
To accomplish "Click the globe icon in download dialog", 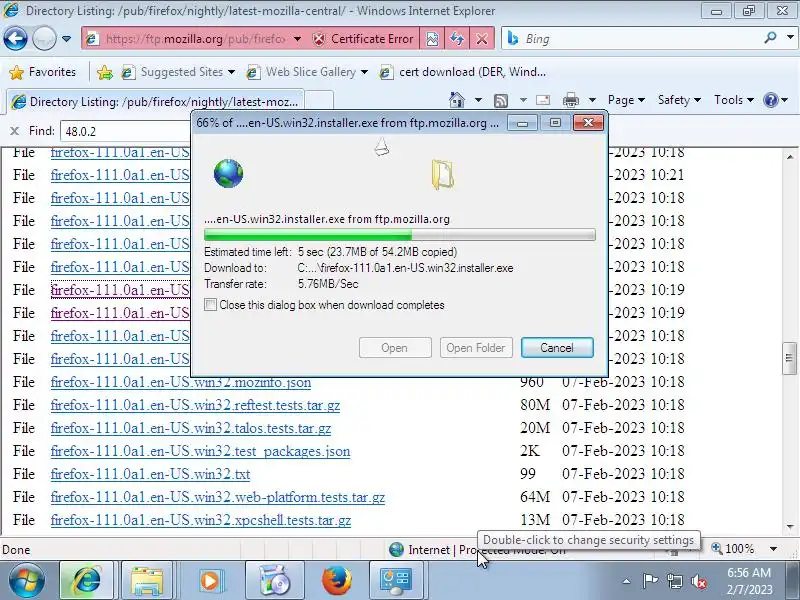I will click(229, 173).
